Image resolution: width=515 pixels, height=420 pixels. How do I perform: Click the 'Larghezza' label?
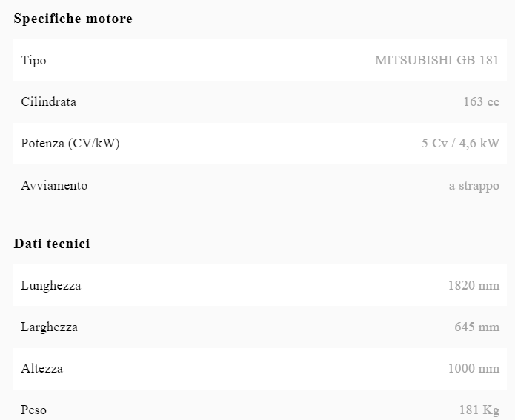[x=49, y=327]
